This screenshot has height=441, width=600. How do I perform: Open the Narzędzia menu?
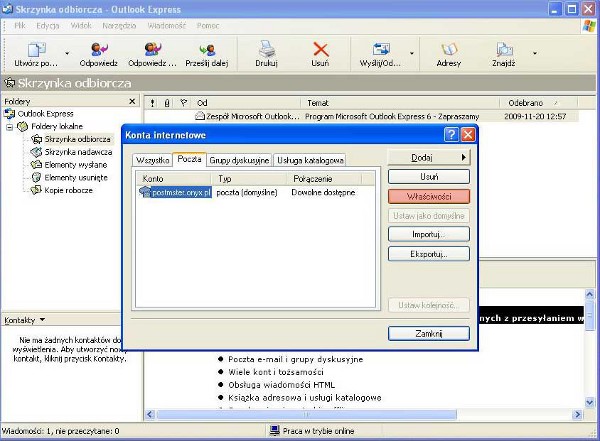point(119,26)
